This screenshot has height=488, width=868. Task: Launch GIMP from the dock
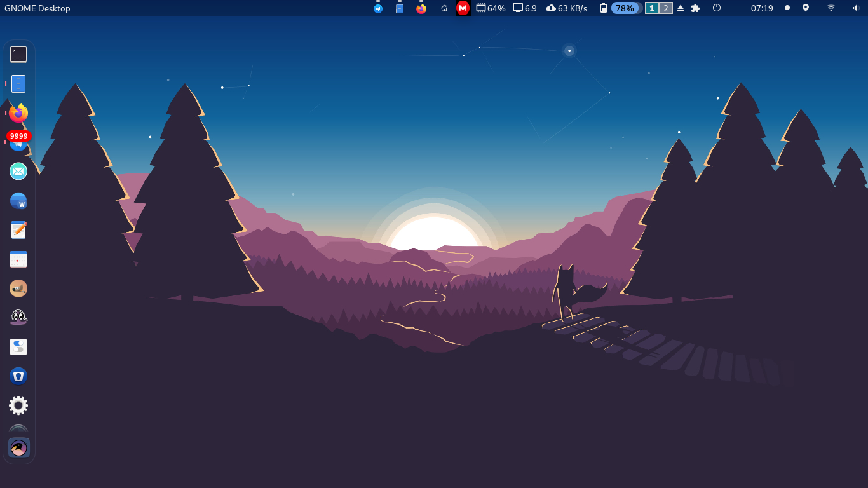pyautogui.click(x=18, y=288)
